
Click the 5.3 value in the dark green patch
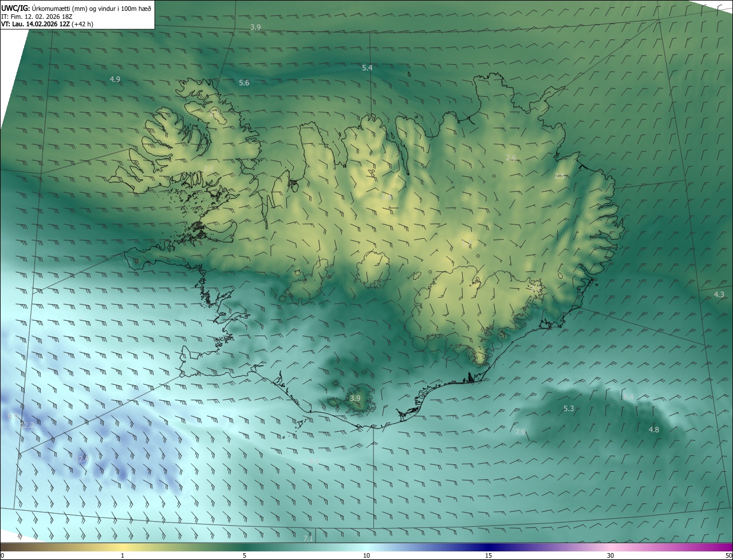(569, 408)
